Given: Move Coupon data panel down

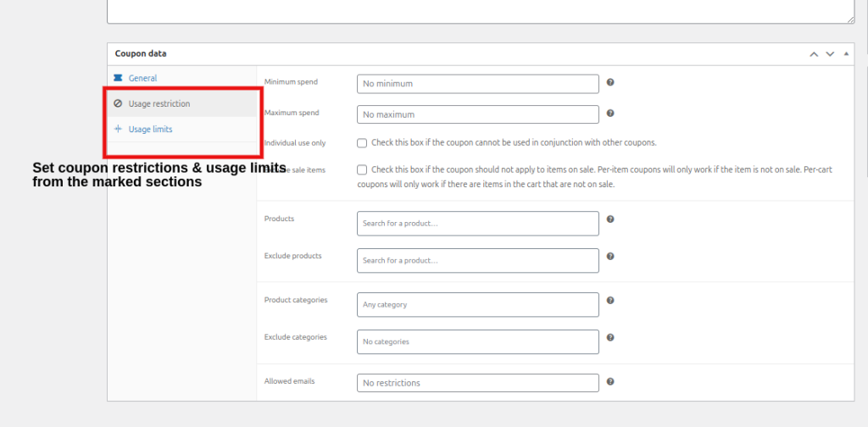Looking at the screenshot, I should 830,54.
